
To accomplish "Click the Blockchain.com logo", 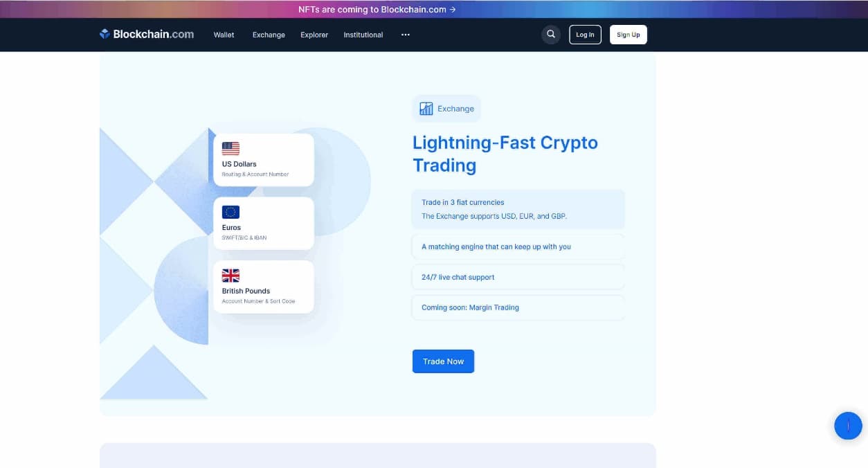I will click(x=147, y=34).
